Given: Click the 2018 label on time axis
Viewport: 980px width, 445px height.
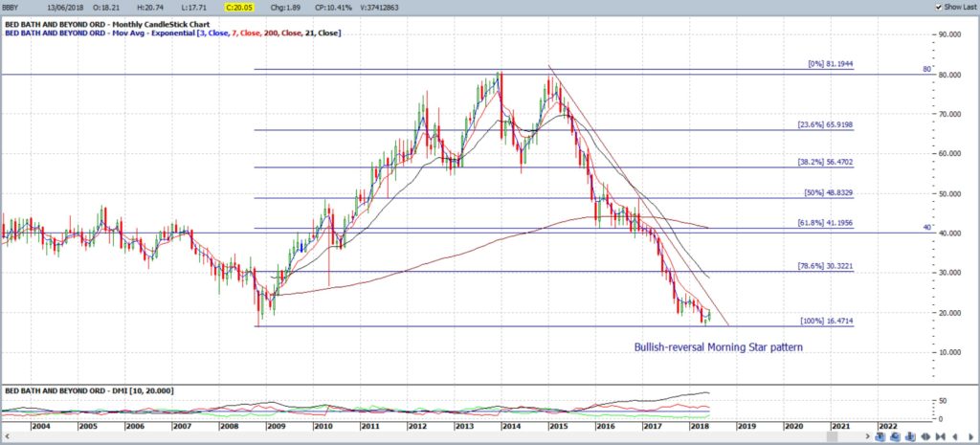Looking at the screenshot, I should pyautogui.click(x=699, y=426).
